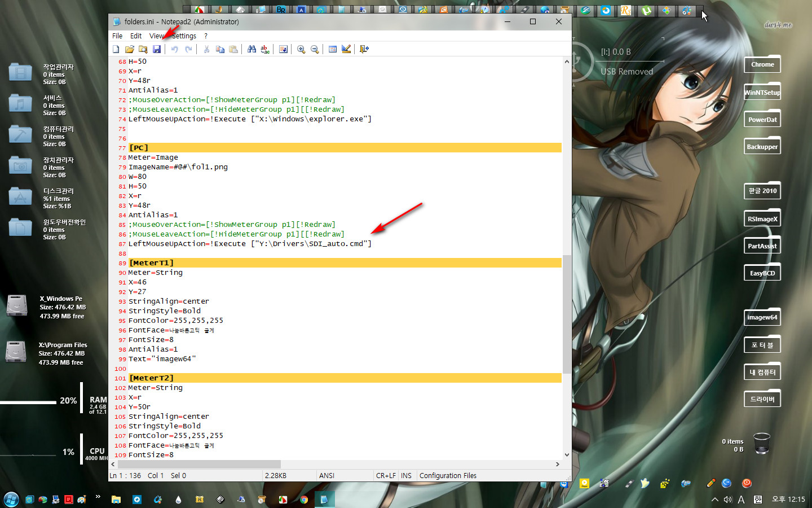Click the Paste clipboard toolbar icon

tap(233, 49)
